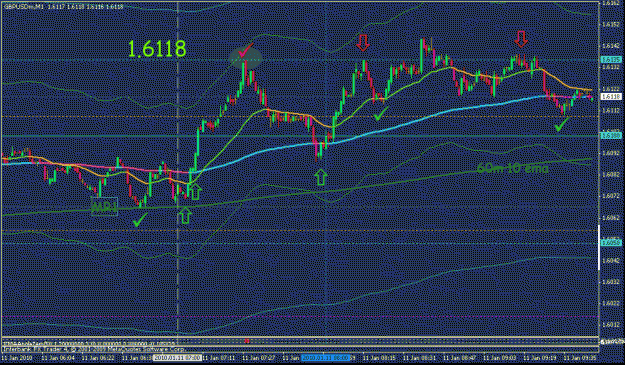
Task: Click the 1.6142 price scale value
Action: point(612,46)
